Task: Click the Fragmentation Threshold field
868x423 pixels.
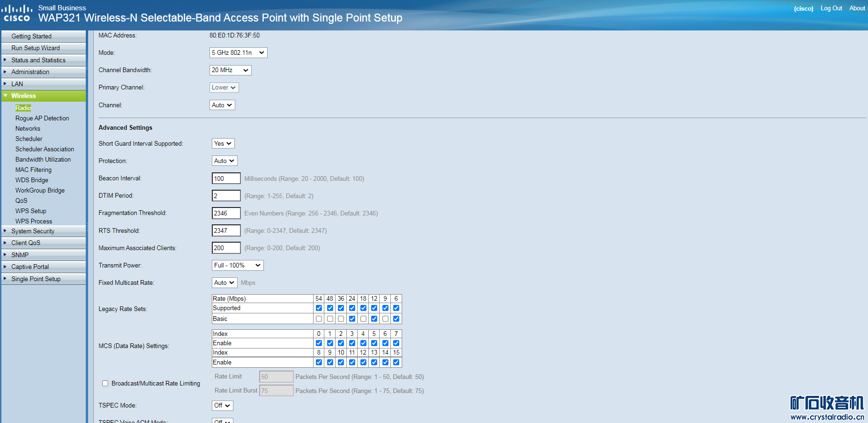Action: pyautogui.click(x=226, y=213)
